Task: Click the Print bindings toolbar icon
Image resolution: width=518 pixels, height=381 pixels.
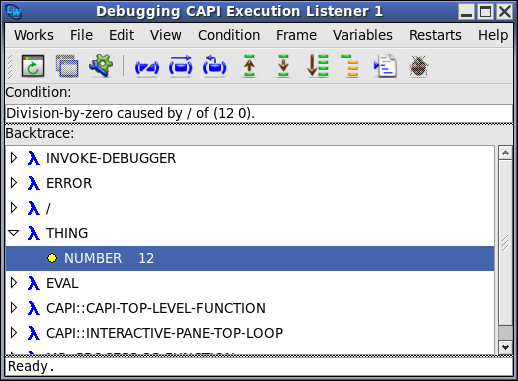Action: point(317,66)
